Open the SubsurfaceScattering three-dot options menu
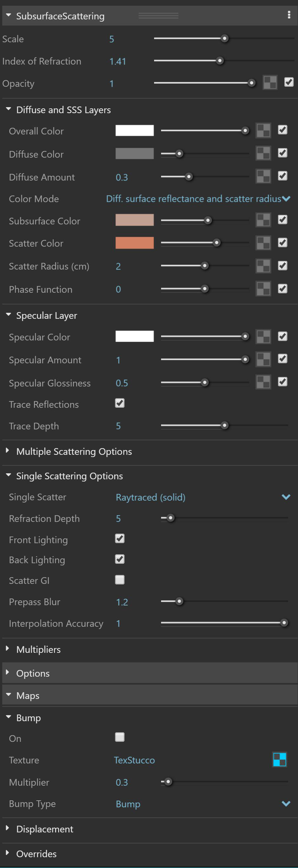 coord(289,15)
